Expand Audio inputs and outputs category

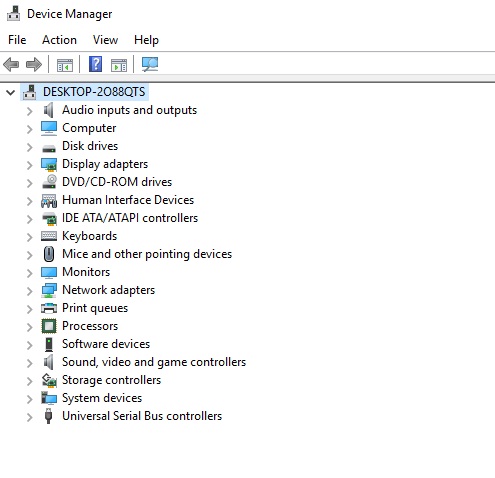pos(30,111)
